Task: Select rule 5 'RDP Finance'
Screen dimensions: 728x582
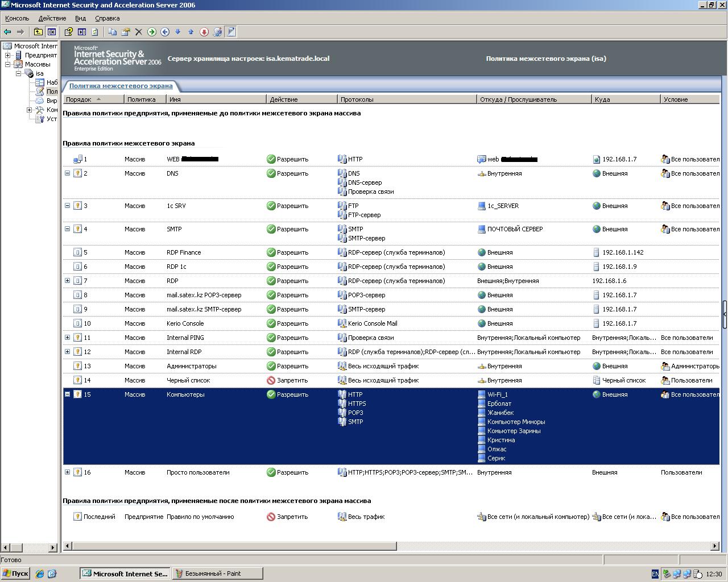Action: point(391,252)
